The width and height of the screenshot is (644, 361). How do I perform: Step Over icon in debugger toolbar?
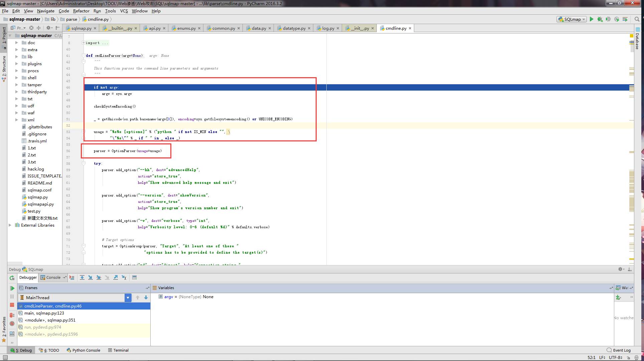pyautogui.click(x=82, y=277)
